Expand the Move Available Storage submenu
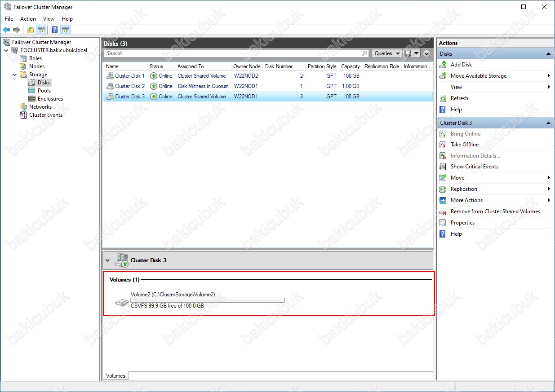Image resolution: width=555 pixels, height=392 pixels. pos(549,76)
